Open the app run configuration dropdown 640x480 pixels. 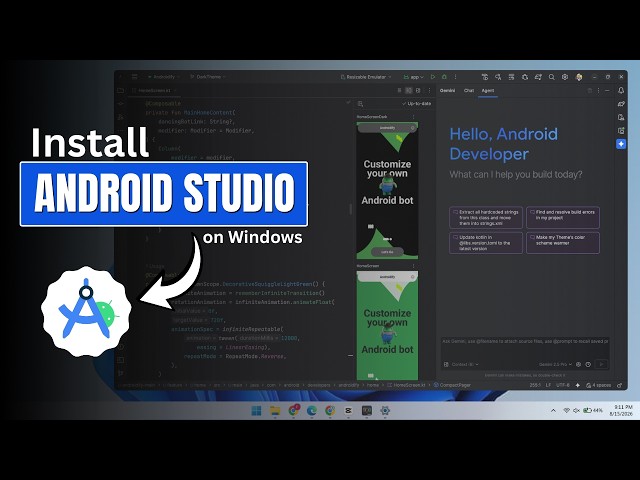[413, 77]
